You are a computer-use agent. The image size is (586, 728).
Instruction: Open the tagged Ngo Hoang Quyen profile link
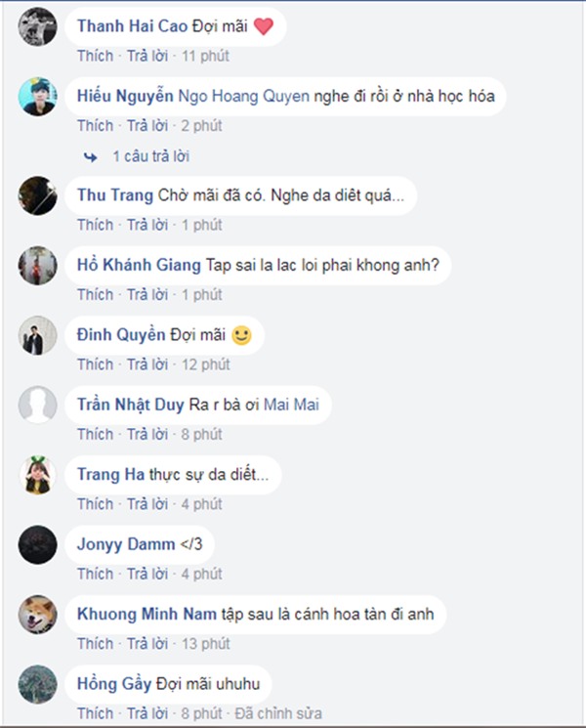(x=243, y=97)
